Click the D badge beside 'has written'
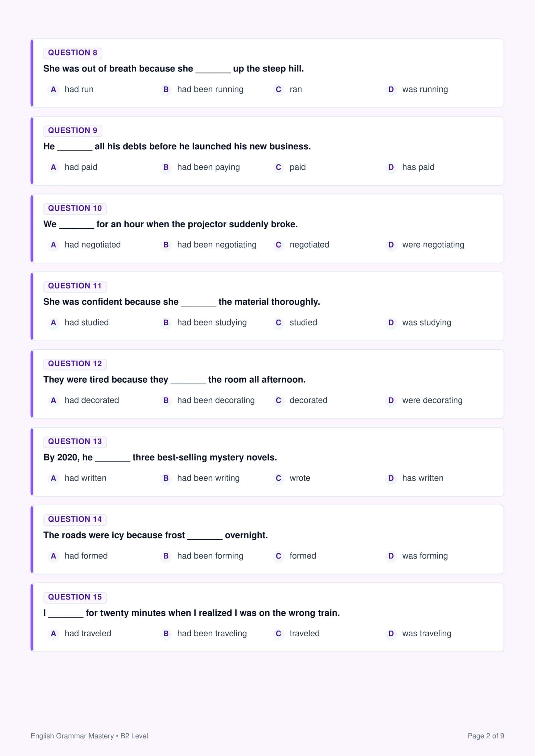This screenshot has height=756, width=535. click(x=391, y=478)
